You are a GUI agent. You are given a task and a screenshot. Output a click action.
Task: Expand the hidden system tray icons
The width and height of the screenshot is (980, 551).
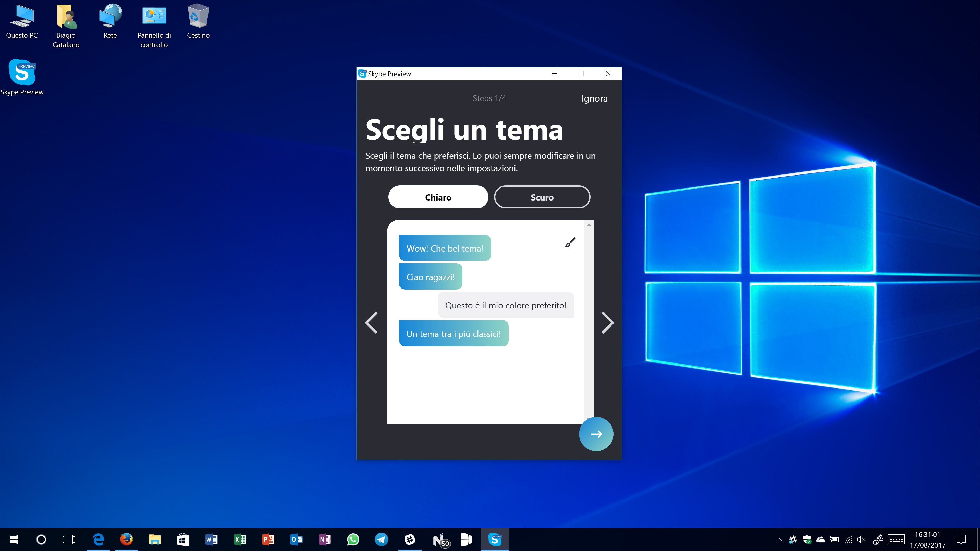tap(779, 539)
